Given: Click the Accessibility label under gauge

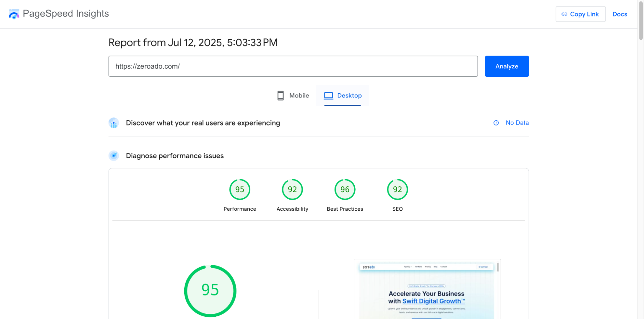Looking at the screenshot, I should [x=292, y=209].
